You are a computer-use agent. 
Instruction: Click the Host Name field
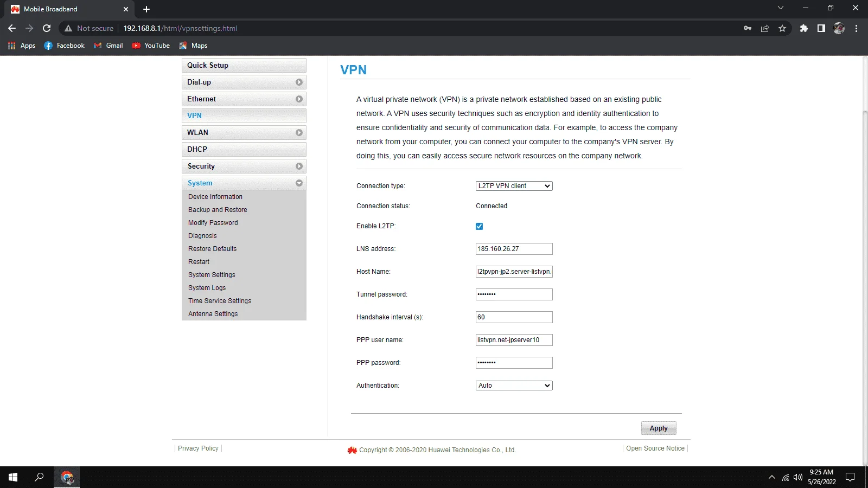pos(514,272)
